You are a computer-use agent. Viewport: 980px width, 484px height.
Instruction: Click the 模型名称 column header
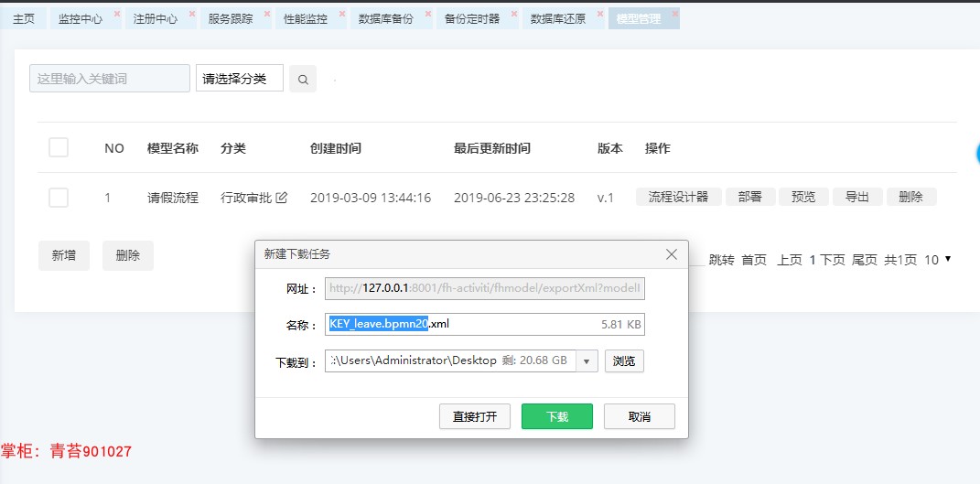(x=173, y=148)
